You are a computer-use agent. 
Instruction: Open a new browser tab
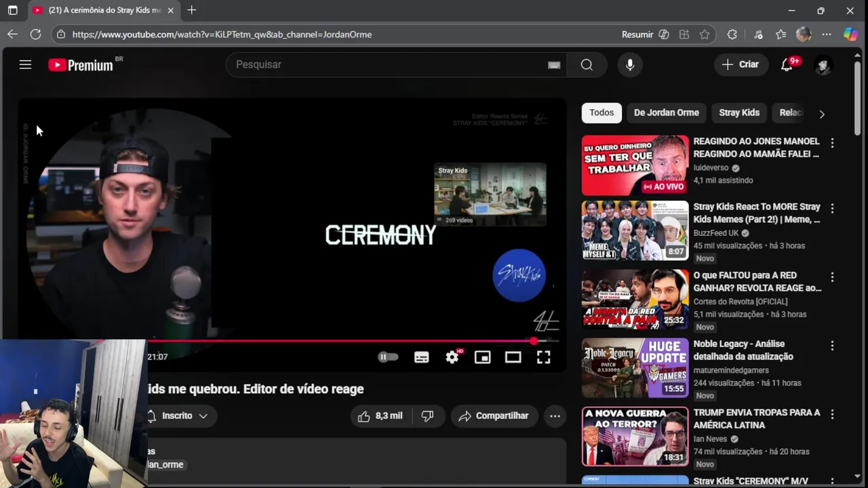[191, 10]
